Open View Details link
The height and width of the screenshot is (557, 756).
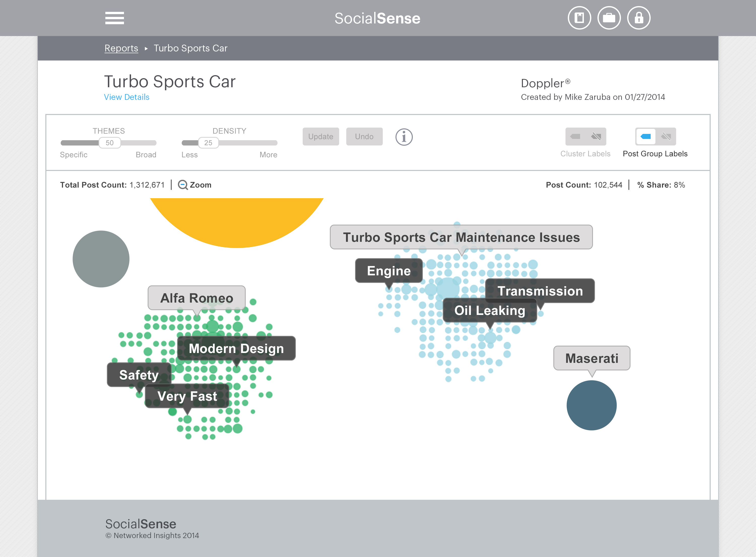[127, 97]
